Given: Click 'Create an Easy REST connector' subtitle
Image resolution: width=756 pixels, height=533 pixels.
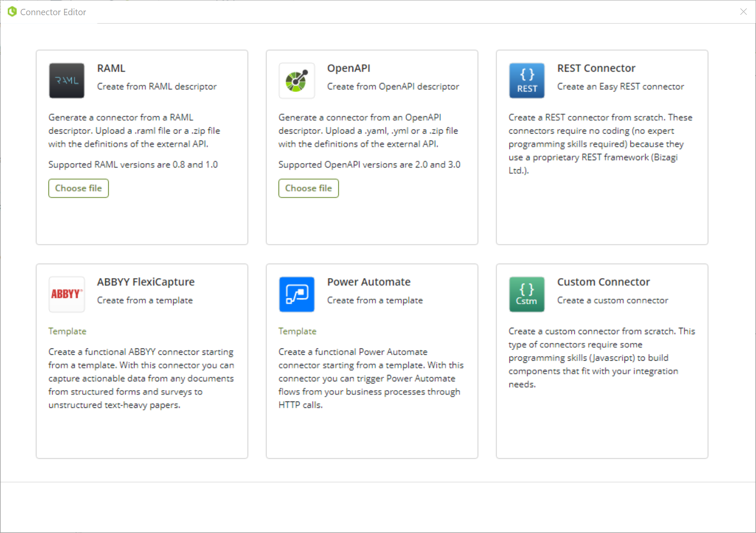Looking at the screenshot, I should pyautogui.click(x=620, y=86).
